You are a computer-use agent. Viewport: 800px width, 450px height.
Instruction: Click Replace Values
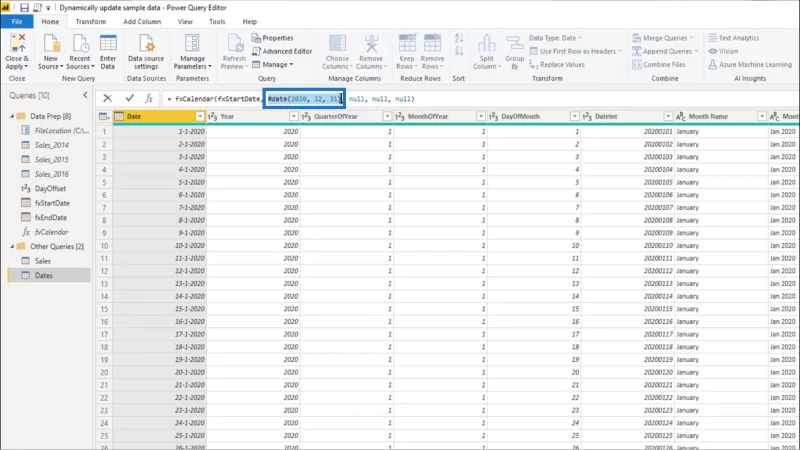coord(557,64)
